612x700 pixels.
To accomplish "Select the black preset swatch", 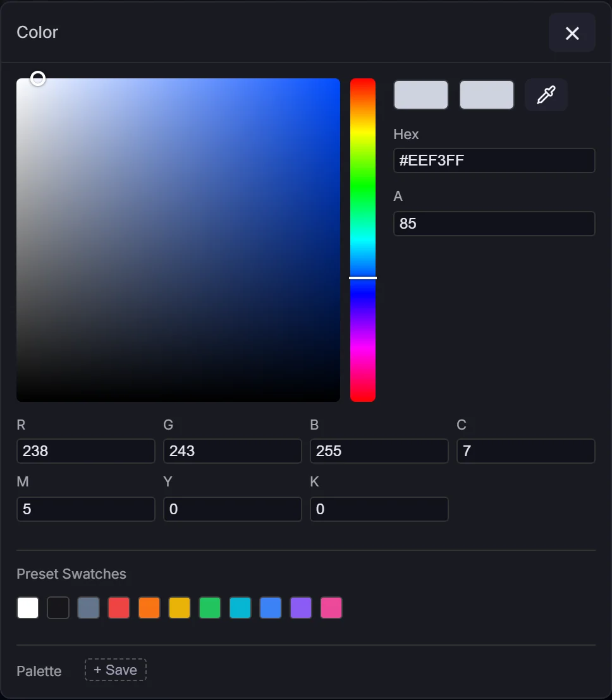I will click(58, 608).
